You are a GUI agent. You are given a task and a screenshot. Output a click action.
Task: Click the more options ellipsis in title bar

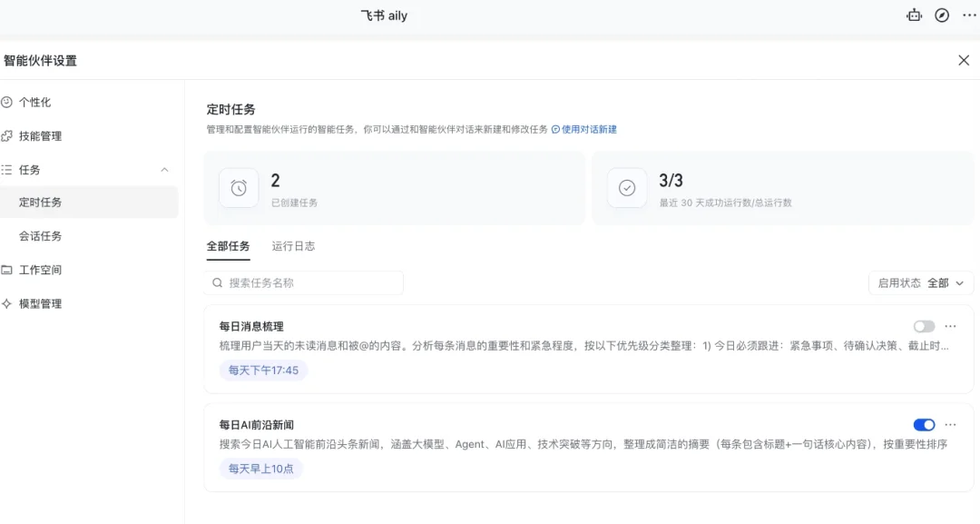[x=967, y=15]
